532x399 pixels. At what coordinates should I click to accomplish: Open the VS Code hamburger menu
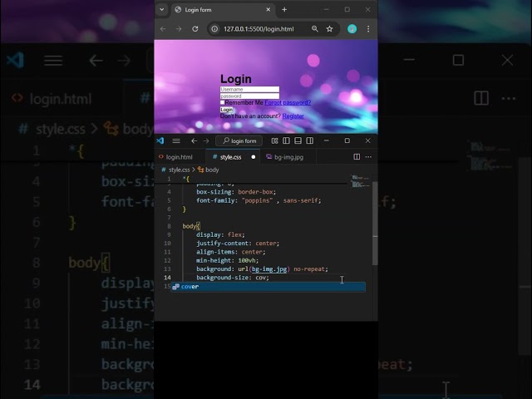coord(176,140)
